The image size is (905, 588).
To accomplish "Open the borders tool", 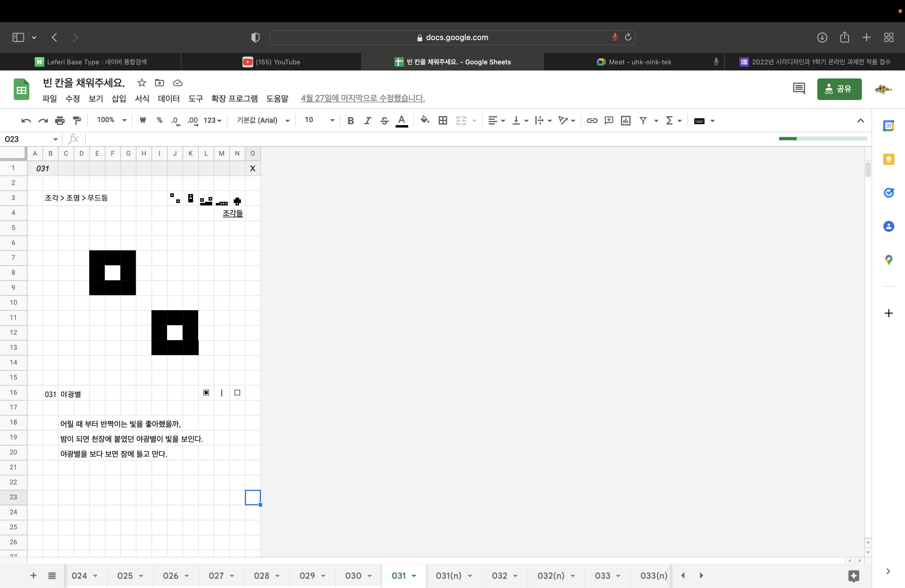I will click(x=443, y=121).
